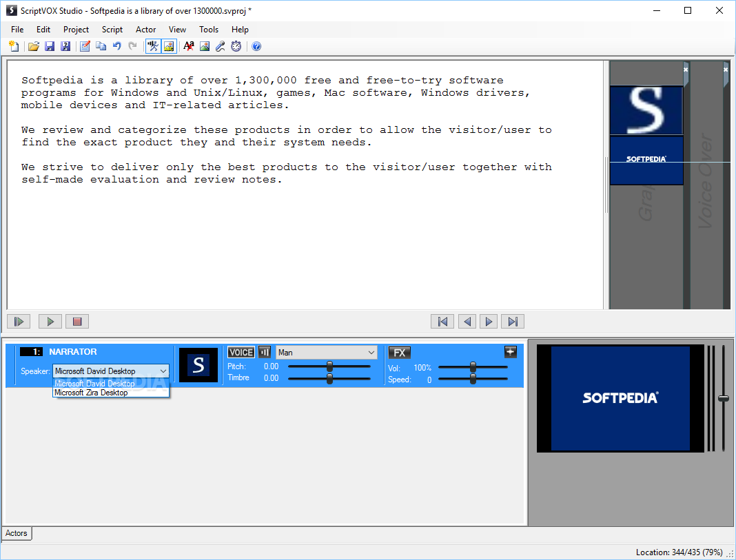Image resolution: width=736 pixels, height=560 pixels.
Task: Open the File menu
Action: pyautogui.click(x=17, y=30)
